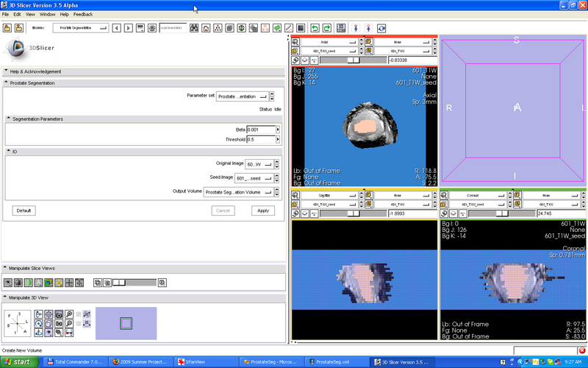This screenshot has width=588, height=368.
Task: Click the Home module icon in toolbar
Action: [x=207, y=28]
